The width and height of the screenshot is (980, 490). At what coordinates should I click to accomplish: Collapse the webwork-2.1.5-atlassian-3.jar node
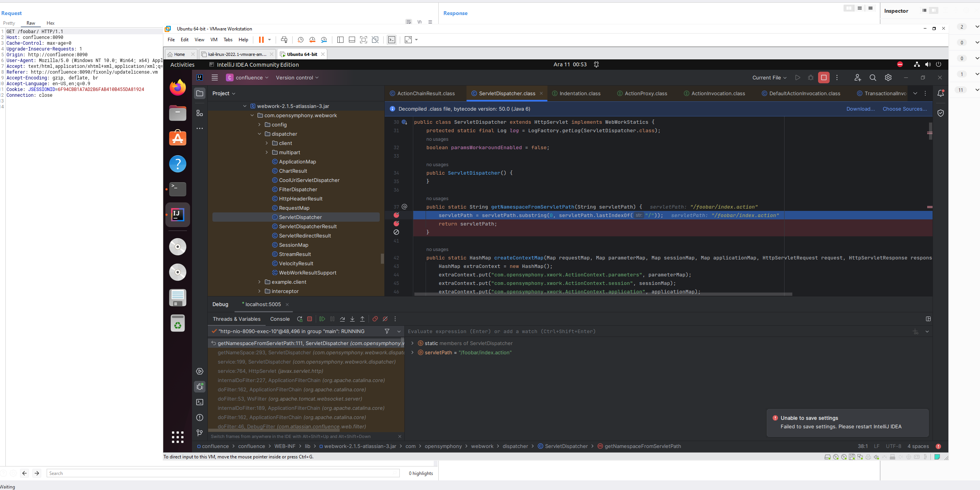coord(245,106)
